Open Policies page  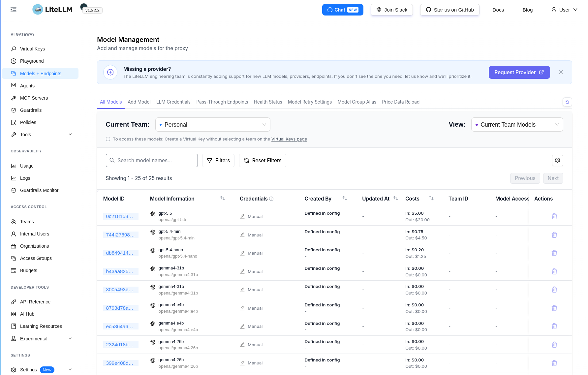(40, 122)
